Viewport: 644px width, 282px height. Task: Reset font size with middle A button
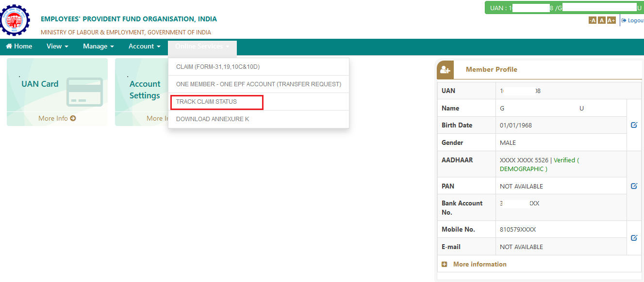coord(602,20)
